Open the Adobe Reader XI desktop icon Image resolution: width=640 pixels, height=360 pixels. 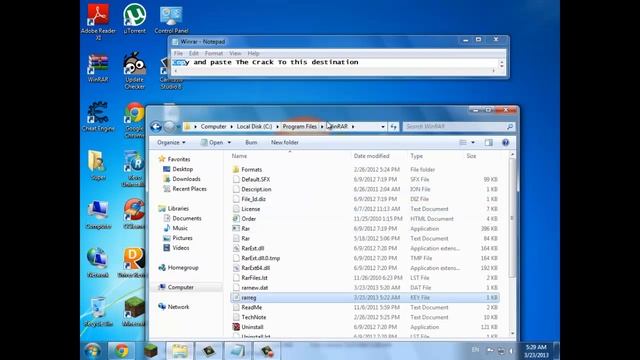pos(98,21)
